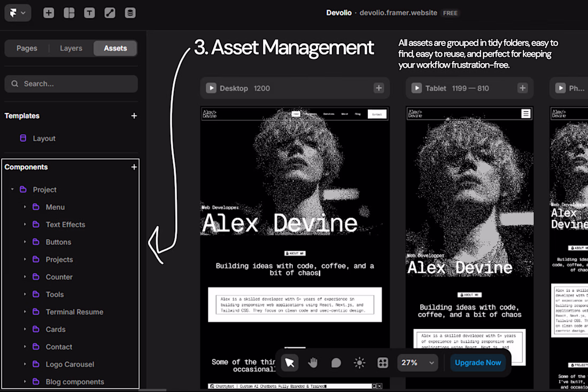Click the Upgrade Now button
The image size is (588, 392).
478,363
